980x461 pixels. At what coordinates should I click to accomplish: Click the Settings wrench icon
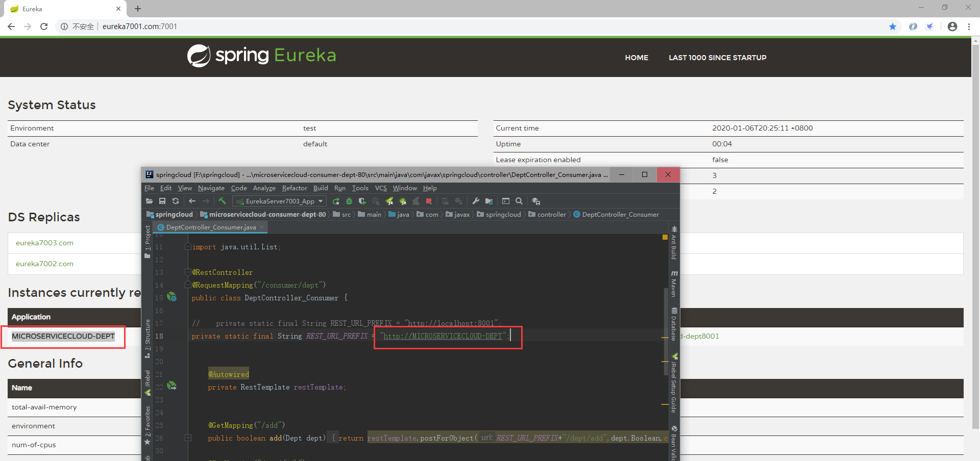[476, 201]
